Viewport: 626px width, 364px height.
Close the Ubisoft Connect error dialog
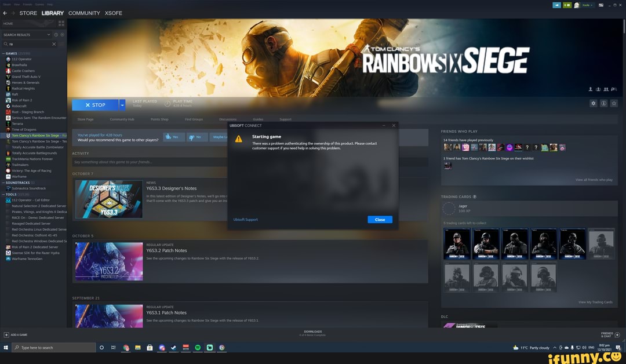380,220
